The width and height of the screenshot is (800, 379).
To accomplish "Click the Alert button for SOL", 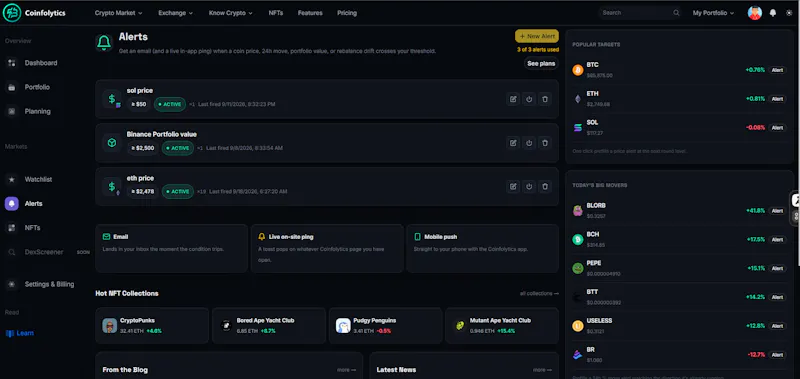I will (x=777, y=128).
